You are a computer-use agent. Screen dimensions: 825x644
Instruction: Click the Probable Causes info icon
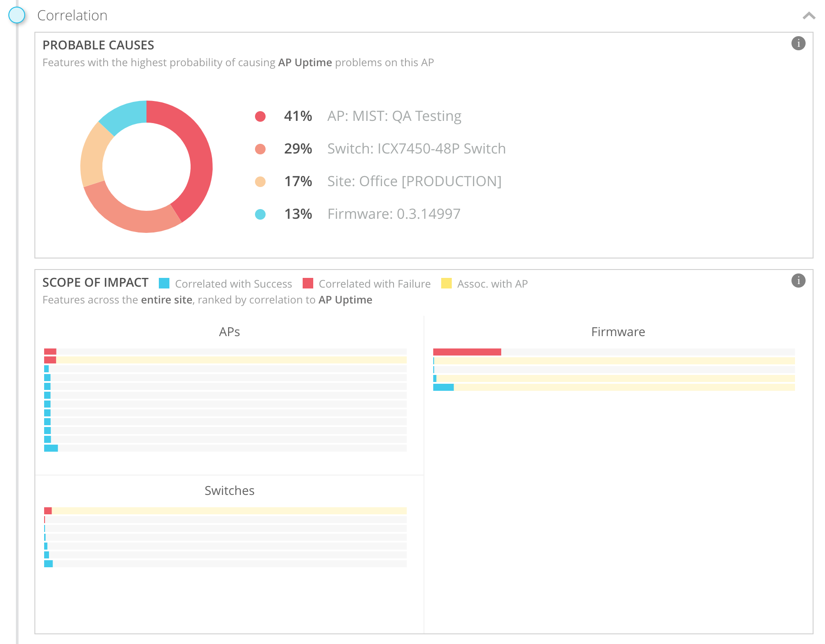[798, 43]
